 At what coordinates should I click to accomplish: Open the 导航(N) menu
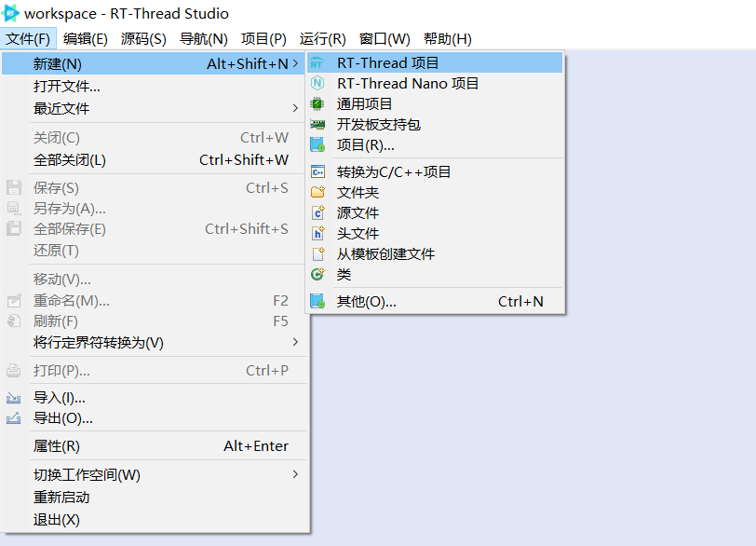pyautogui.click(x=204, y=38)
